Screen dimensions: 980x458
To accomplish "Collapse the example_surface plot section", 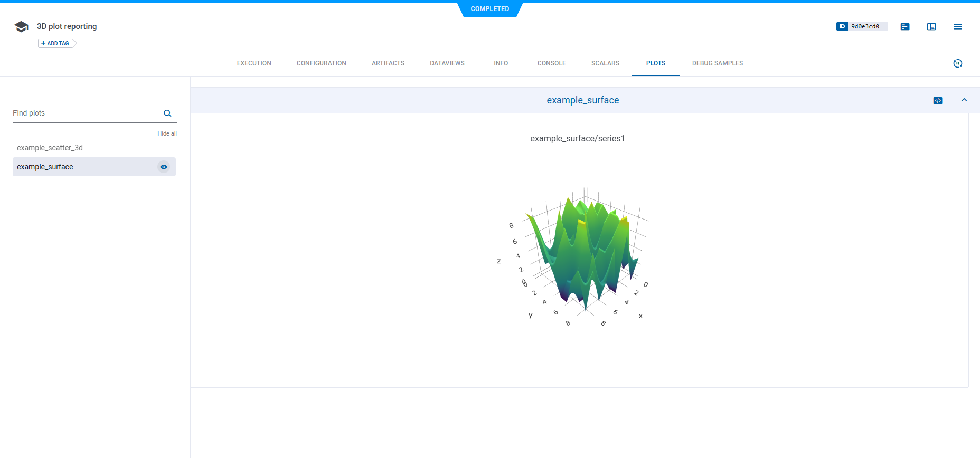I will click(964, 100).
